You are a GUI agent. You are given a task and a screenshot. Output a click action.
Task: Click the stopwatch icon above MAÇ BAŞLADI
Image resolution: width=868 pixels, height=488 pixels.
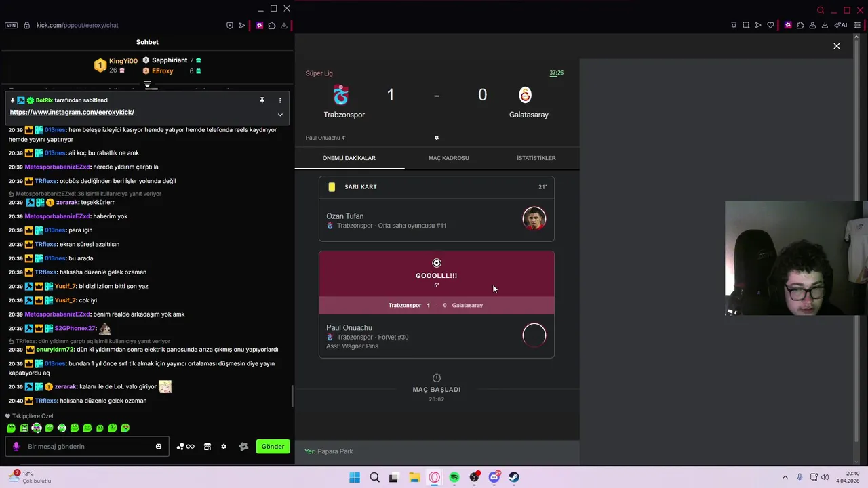point(437,378)
